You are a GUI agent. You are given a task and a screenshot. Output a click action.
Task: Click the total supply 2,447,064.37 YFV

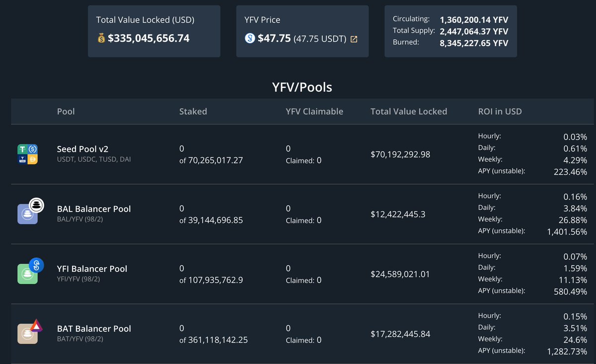tap(474, 31)
